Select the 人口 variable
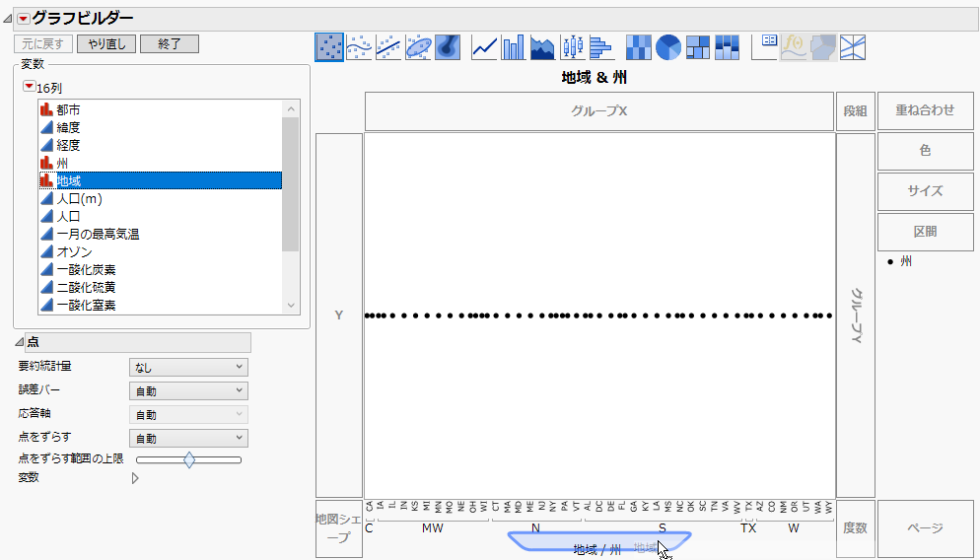The image size is (980, 560). (x=68, y=216)
